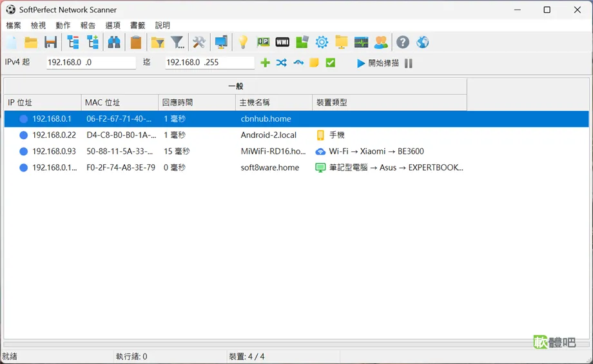The width and height of the screenshot is (593, 364).
Task: Collapse all tree nodes icon
Action: pos(73,43)
